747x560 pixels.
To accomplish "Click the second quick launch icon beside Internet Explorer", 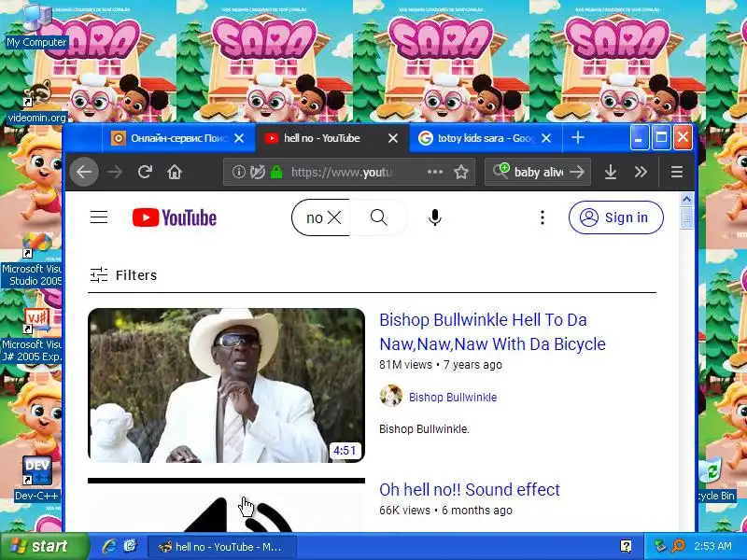I will coord(130,546).
